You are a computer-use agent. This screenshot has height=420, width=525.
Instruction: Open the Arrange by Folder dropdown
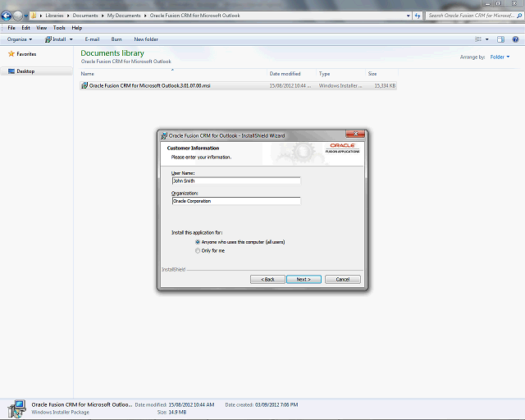click(500, 57)
